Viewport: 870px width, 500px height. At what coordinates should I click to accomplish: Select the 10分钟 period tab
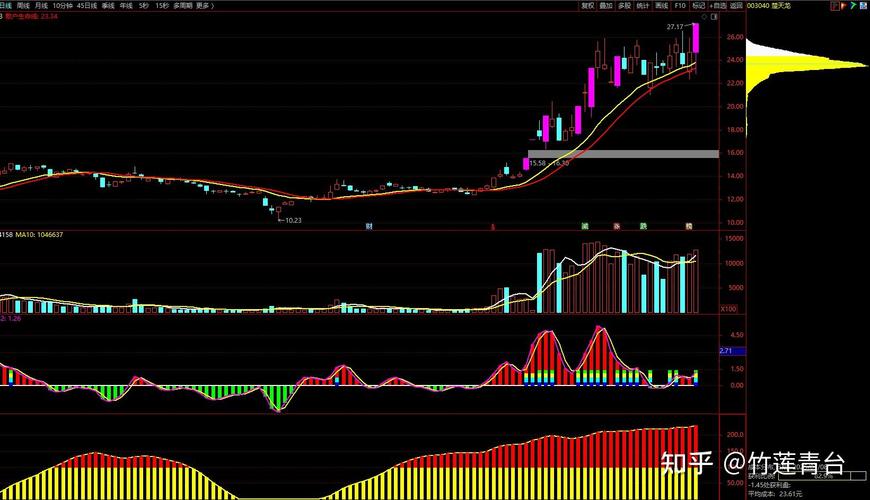pyautogui.click(x=62, y=5)
